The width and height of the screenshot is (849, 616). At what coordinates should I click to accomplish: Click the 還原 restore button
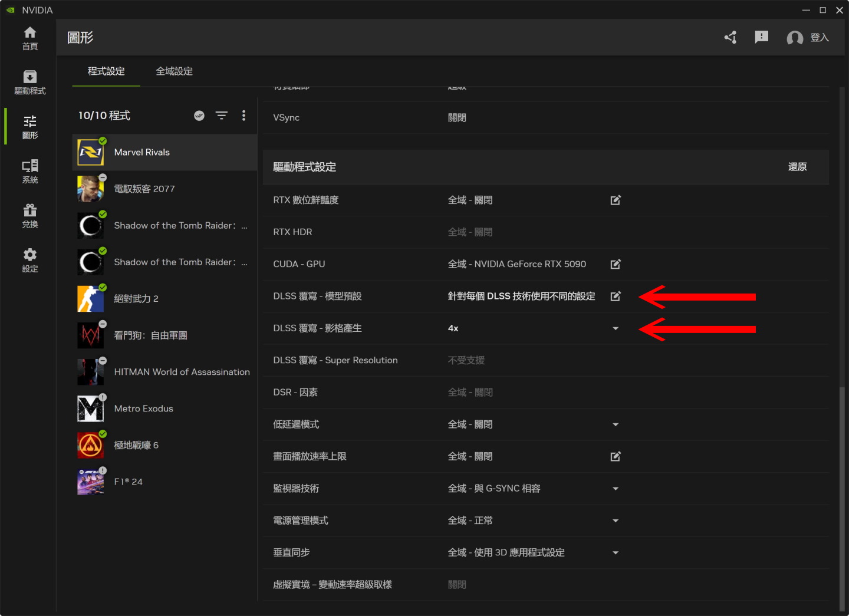click(797, 167)
